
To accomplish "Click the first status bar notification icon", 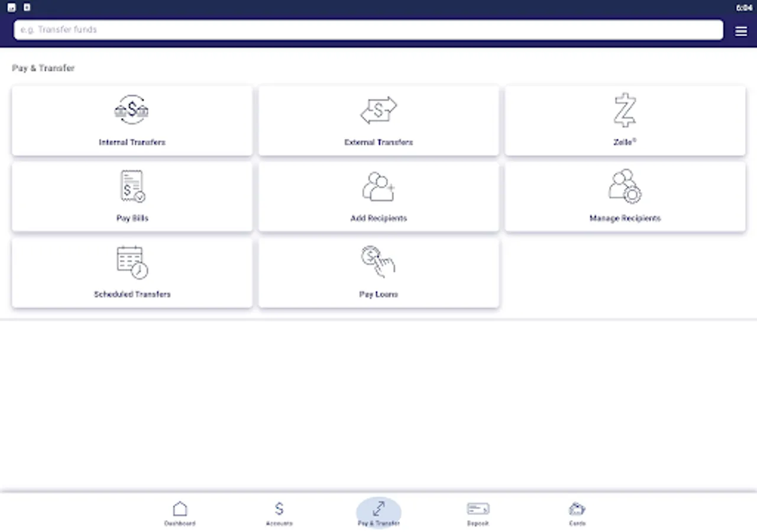I will click(x=11, y=8).
